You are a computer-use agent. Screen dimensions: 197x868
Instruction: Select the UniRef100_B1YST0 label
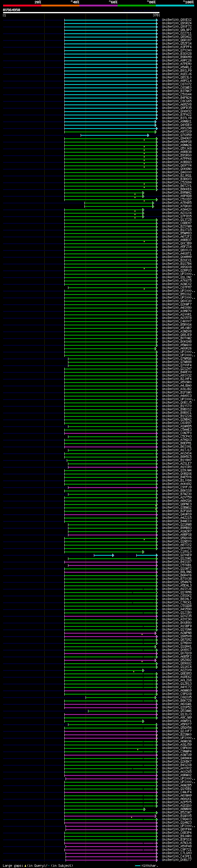coord(177,406)
